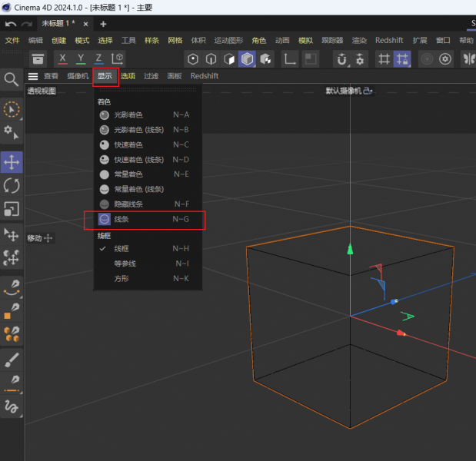Open the 模式 menu
476x461 pixels.
[82, 40]
